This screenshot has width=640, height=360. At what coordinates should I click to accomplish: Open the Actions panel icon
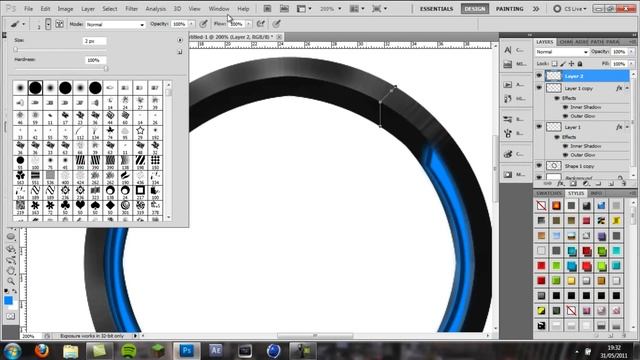[x=508, y=84]
